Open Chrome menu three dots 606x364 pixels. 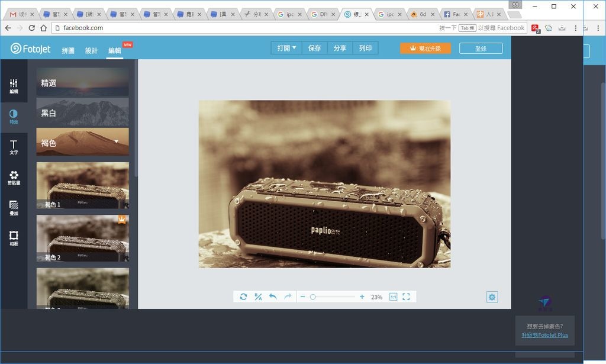(575, 28)
